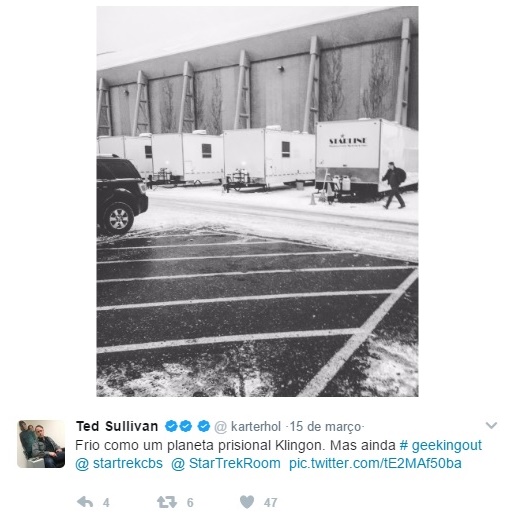Click the tweet text about Klingon planet
Screen dimensions: 514x519
235,445
